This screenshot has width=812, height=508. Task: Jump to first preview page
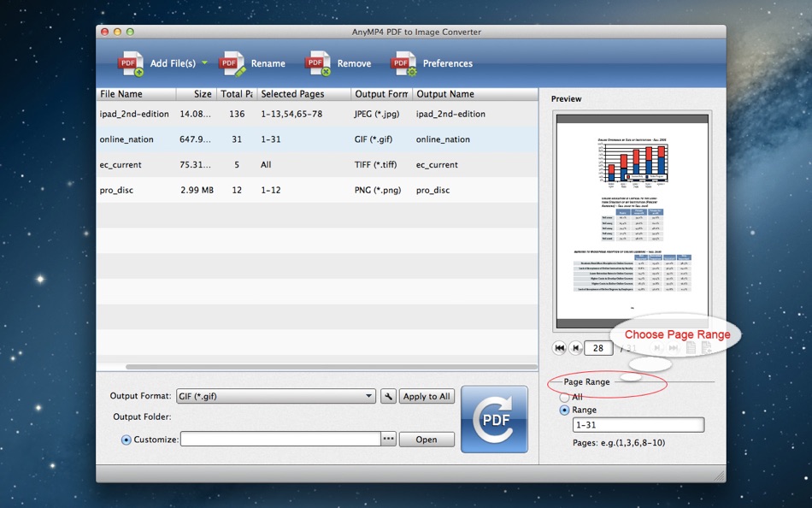[559, 348]
